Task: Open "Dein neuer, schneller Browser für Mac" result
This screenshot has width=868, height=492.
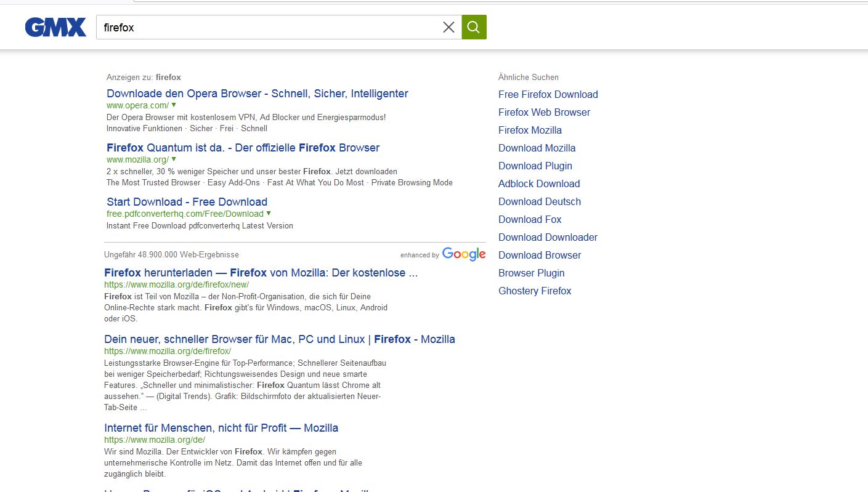Action: 280,339
